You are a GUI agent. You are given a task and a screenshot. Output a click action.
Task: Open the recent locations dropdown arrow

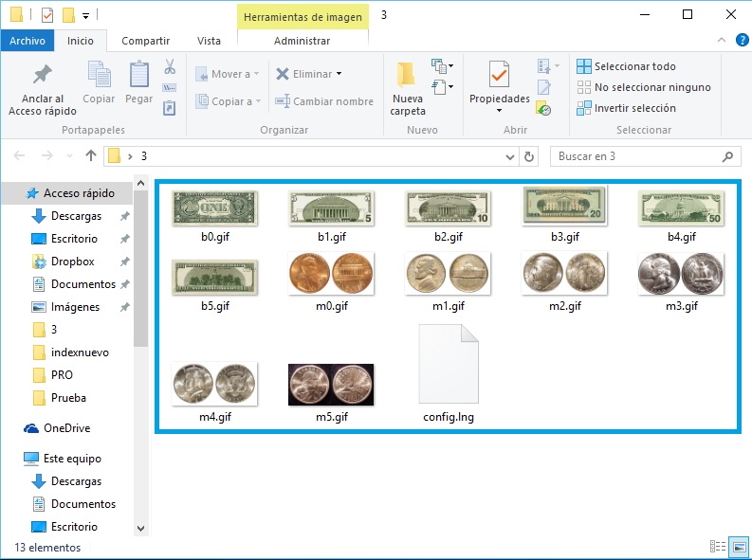69,156
